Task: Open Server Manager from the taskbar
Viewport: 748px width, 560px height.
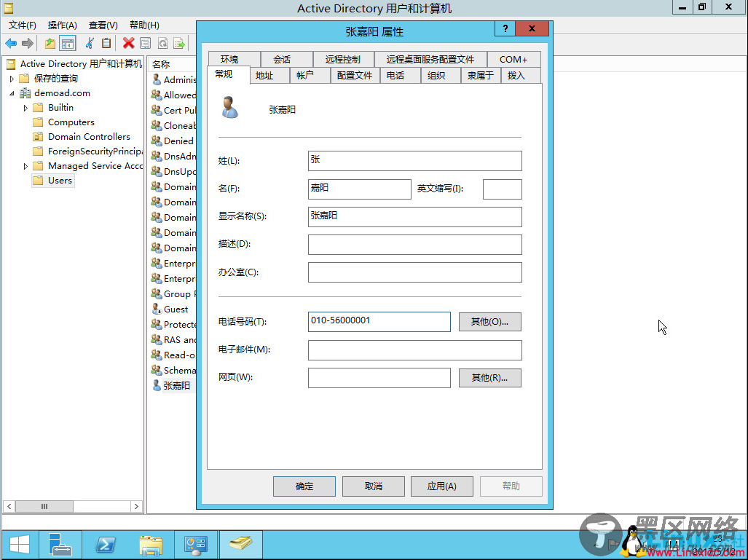Action: [60, 545]
